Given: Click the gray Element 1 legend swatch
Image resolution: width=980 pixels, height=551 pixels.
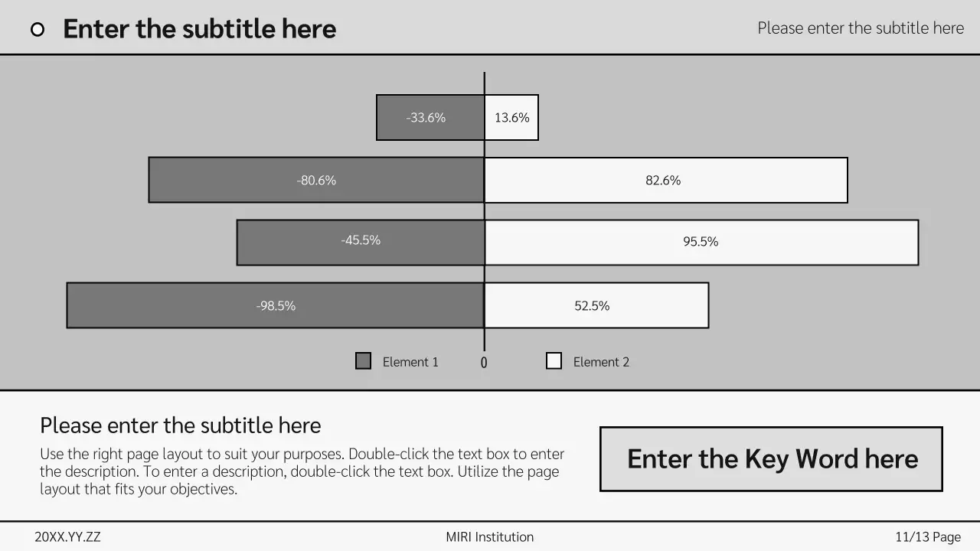Looking at the screenshot, I should [364, 361].
